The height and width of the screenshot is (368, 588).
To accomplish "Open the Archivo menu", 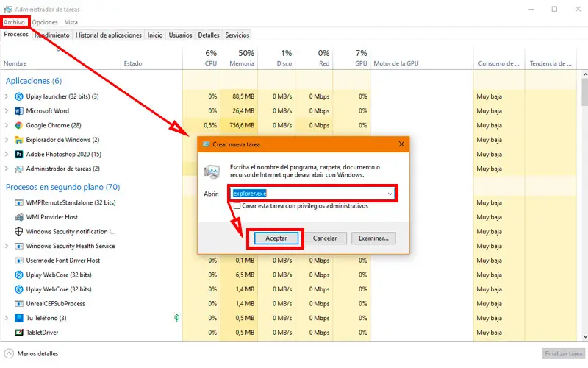I will point(14,22).
